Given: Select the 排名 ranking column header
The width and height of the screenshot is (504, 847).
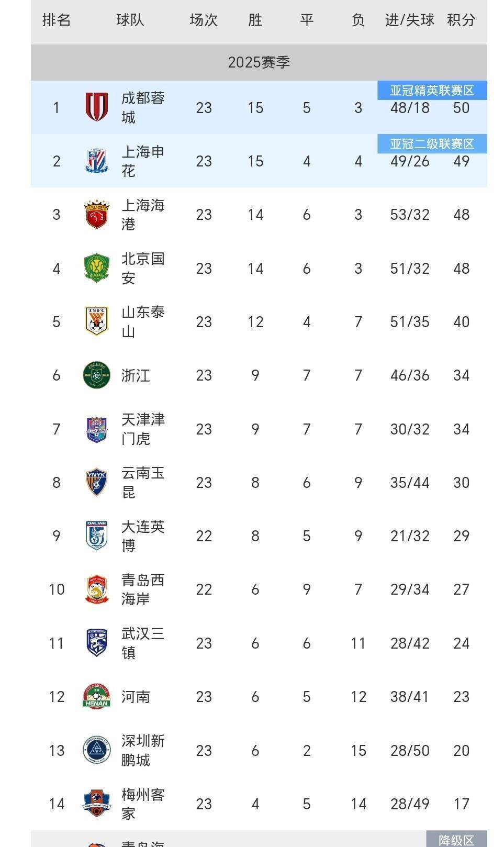Looking at the screenshot, I should (57, 20).
